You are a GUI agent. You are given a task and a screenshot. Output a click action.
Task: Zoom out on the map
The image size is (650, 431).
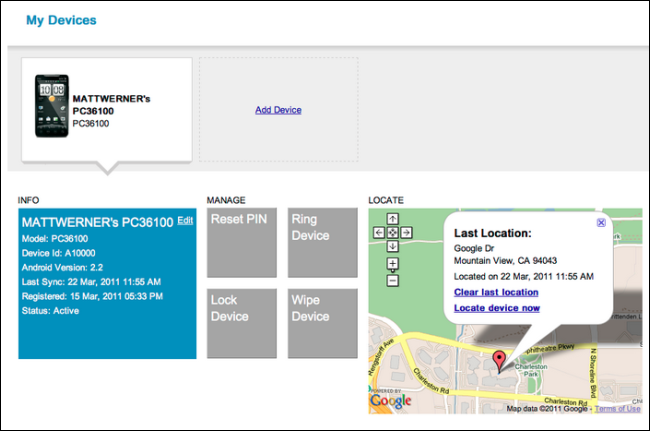click(393, 281)
